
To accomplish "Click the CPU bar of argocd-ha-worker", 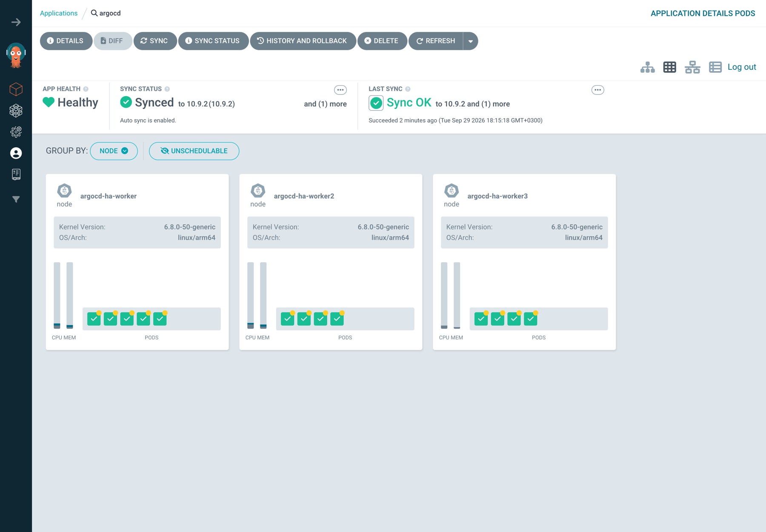I will pos(57,295).
